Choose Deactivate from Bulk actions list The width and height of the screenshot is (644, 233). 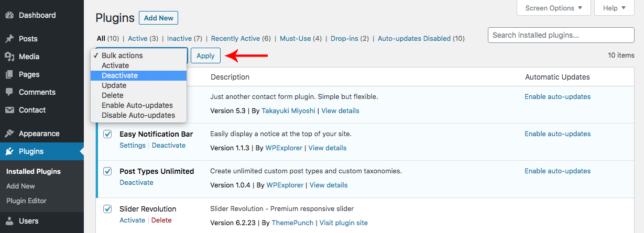click(x=119, y=75)
